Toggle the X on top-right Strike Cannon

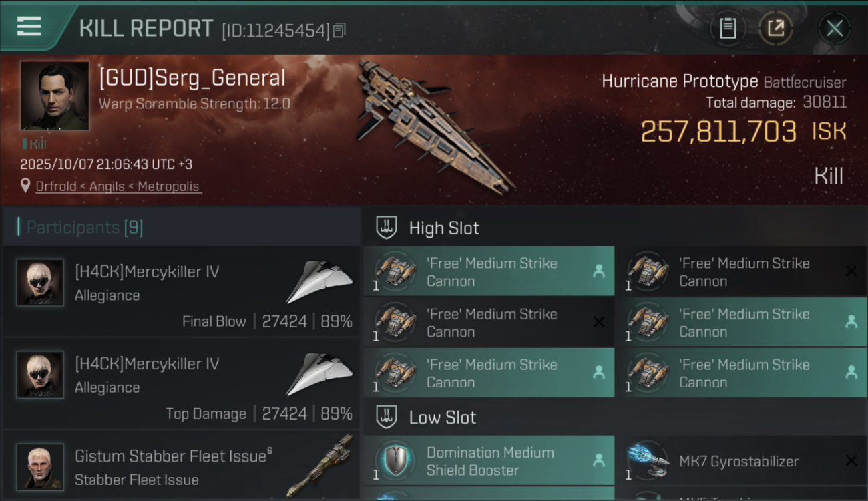851,271
